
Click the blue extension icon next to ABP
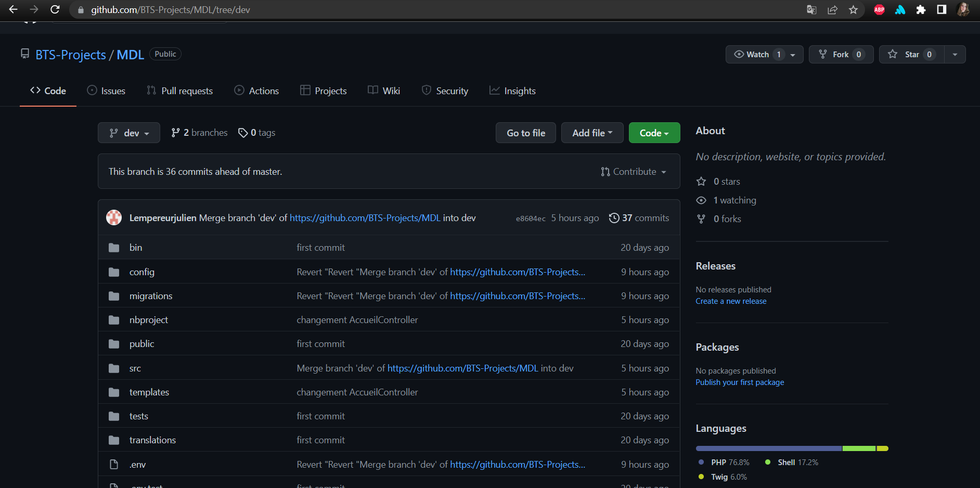tap(900, 9)
